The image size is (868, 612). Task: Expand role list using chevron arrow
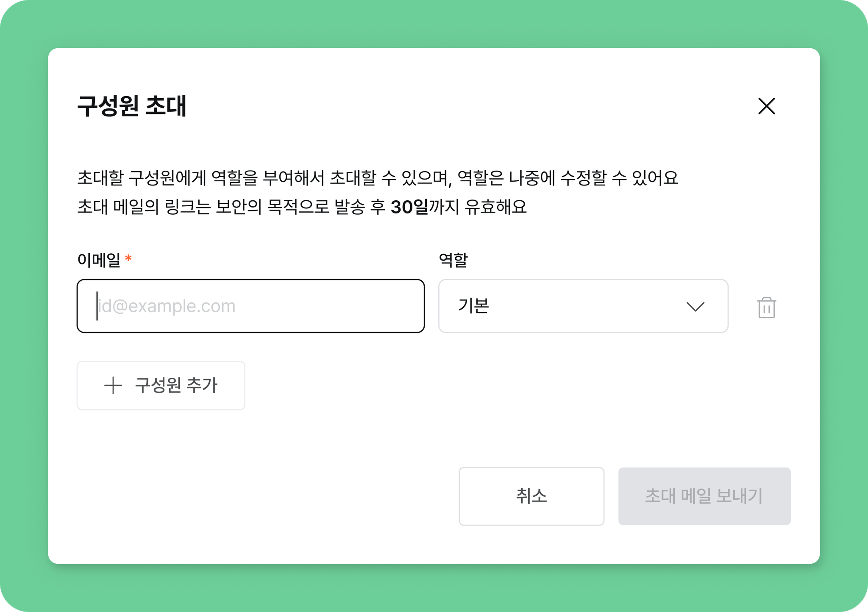pos(695,306)
